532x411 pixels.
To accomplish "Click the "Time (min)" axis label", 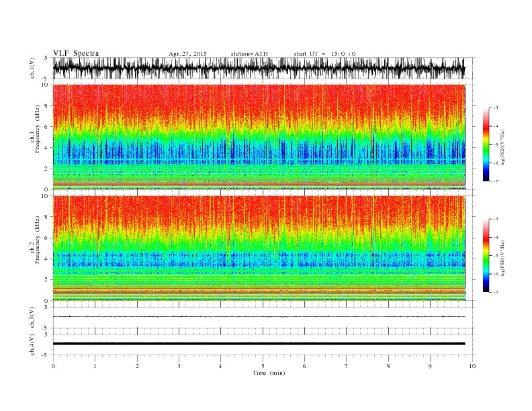I will pos(269,373).
